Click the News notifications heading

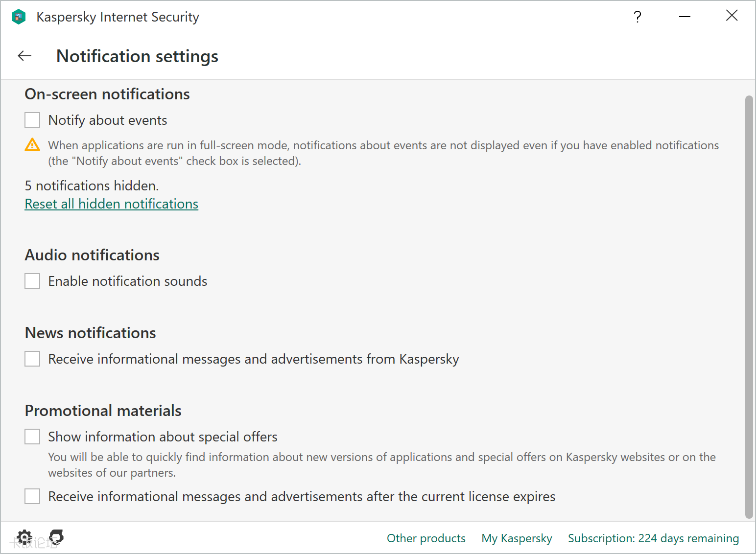pos(91,333)
